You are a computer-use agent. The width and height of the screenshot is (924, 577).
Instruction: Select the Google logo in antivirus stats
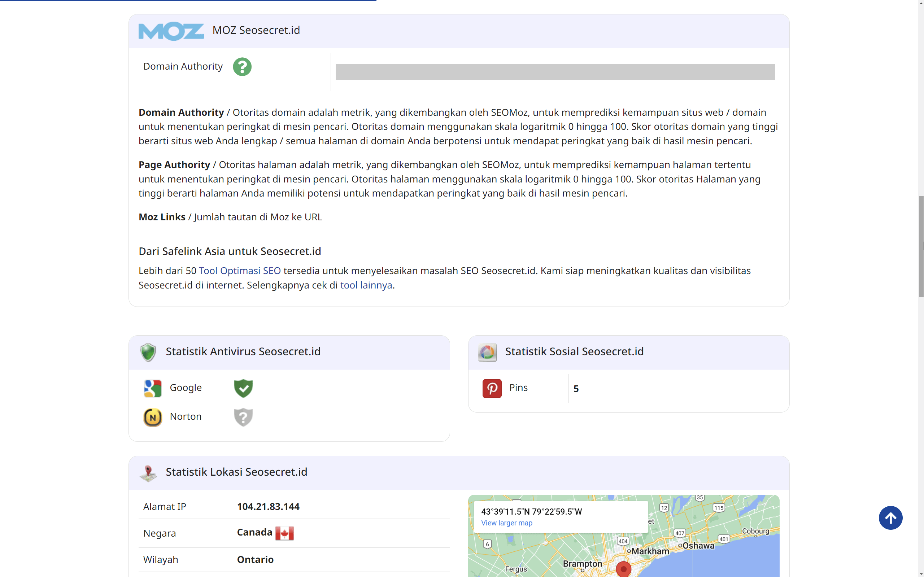(152, 387)
